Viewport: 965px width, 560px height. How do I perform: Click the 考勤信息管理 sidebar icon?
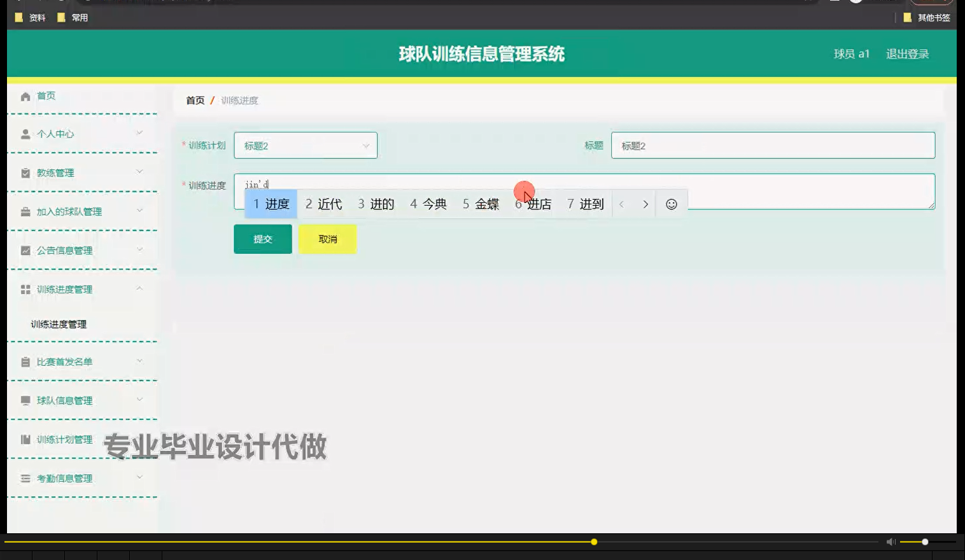coord(25,477)
